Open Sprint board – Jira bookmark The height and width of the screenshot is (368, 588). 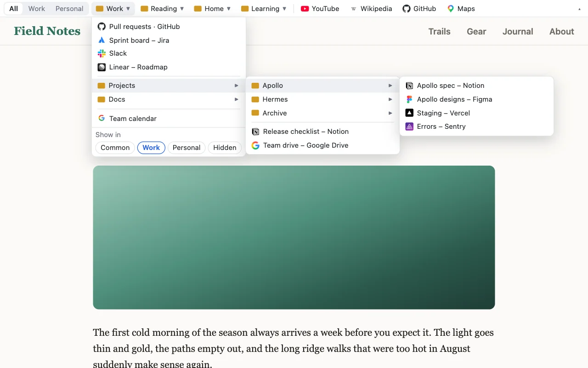click(x=169, y=40)
